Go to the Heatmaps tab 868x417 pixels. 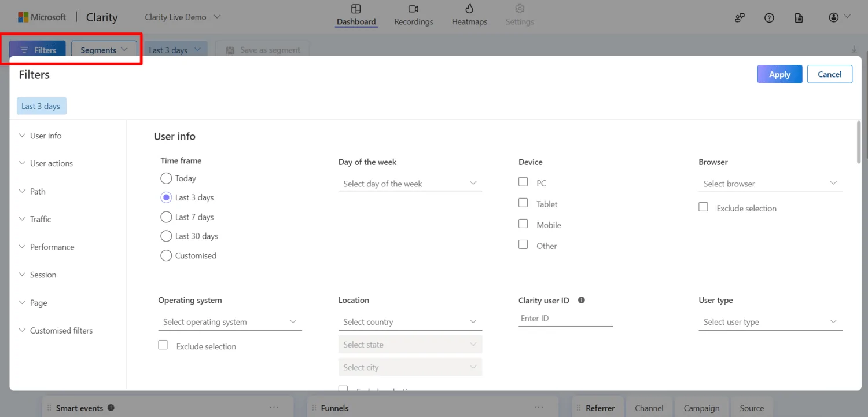coord(469,15)
